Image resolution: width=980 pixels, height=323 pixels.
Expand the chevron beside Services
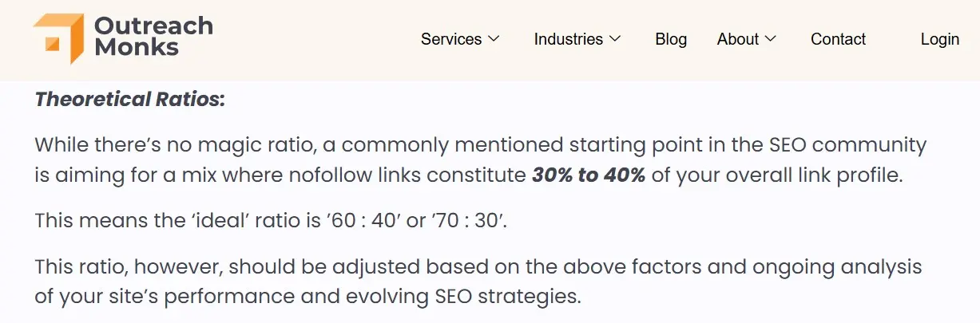click(x=494, y=39)
